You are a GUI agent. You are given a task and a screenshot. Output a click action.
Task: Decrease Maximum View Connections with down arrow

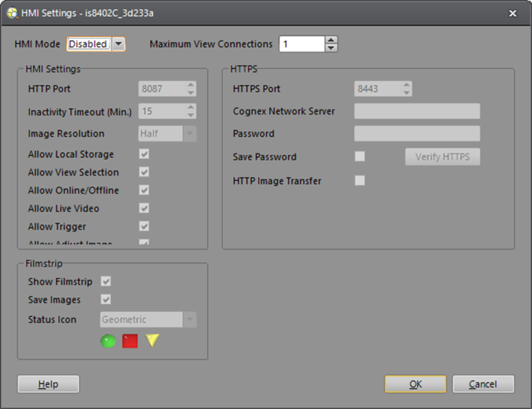[331, 48]
